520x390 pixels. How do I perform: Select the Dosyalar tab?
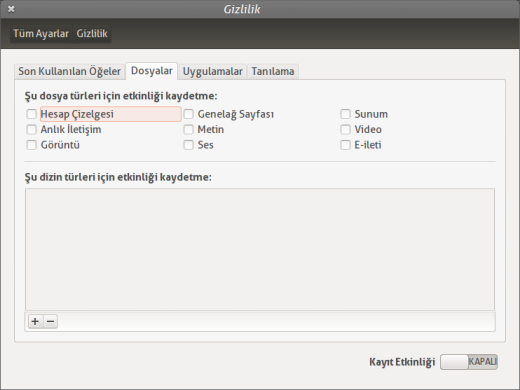click(152, 71)
